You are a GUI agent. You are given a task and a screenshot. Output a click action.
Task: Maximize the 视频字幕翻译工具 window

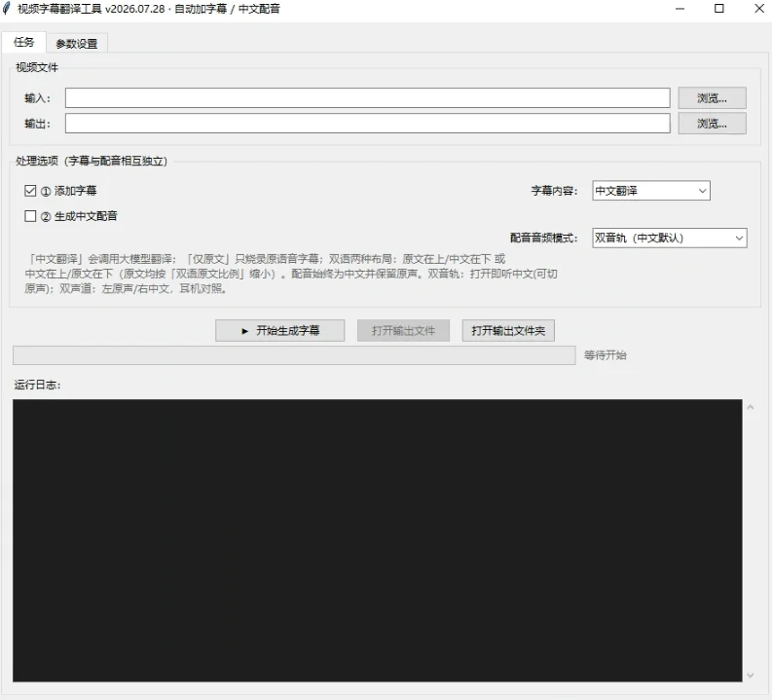[718, 9]
